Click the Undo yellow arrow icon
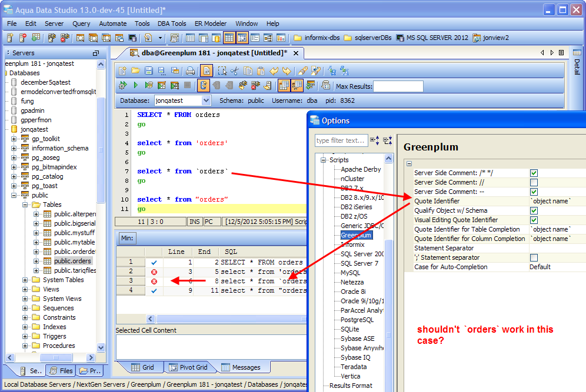 [274, 71]
